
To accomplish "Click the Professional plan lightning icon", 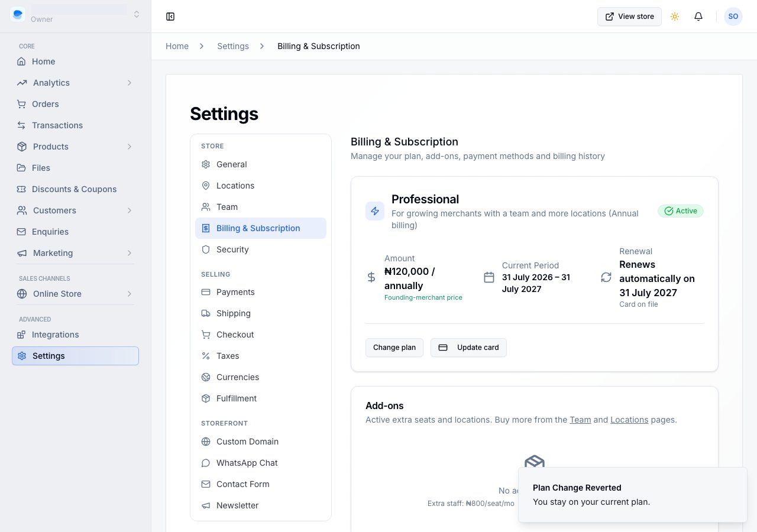I will 375,211.
